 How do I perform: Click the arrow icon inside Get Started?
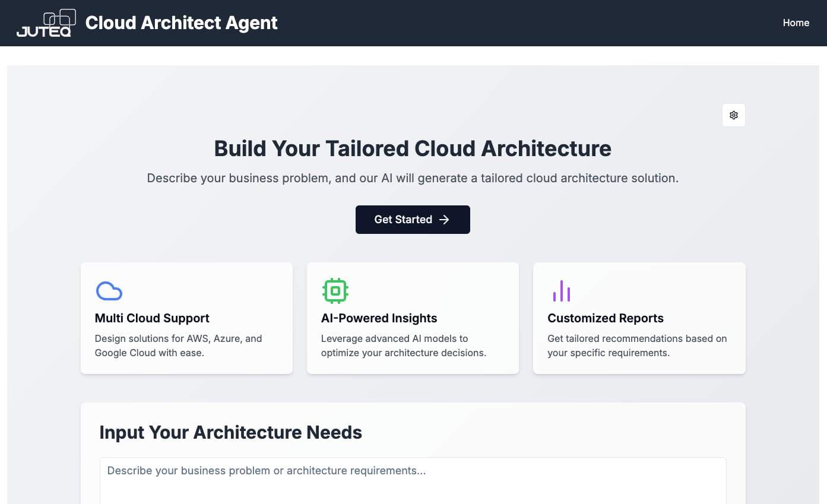point(444,220)
